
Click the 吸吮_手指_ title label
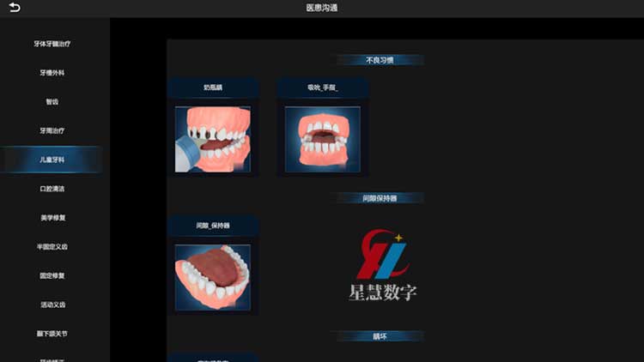(x=323, y=87)
